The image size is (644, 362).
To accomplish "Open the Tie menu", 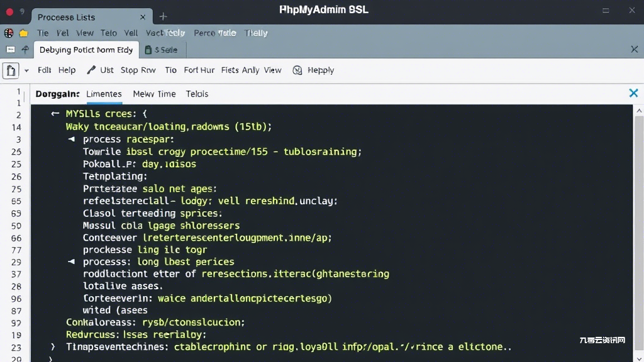I will click(x=43, y=33).
